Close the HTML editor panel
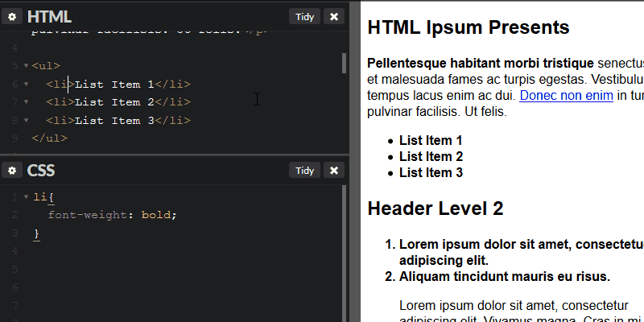The width and height of the screenshot is (644, 322). click(334, 17)
